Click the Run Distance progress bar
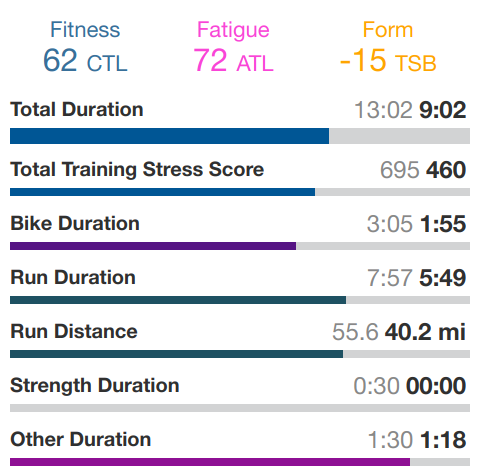This screenshot has height=472, width=482. [240, 354]
